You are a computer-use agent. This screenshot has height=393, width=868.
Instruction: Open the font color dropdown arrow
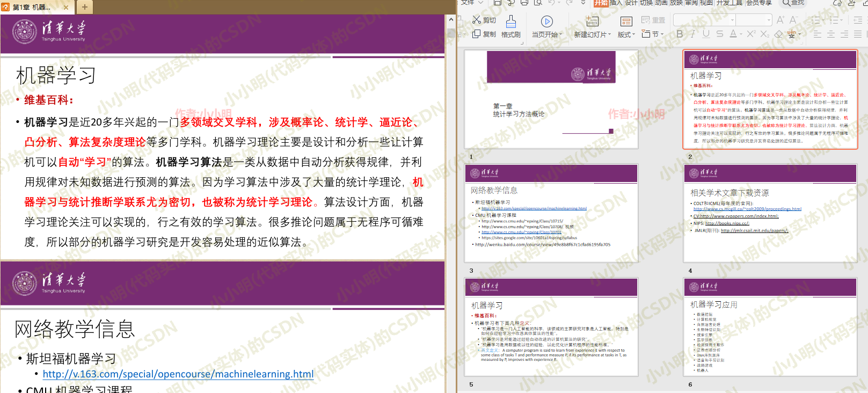[x=741, y=34]
